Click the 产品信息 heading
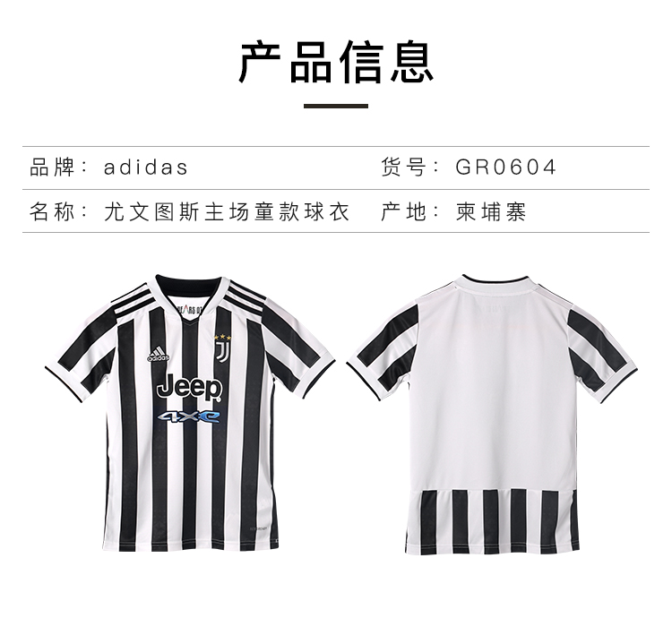This screenshot has width=672, height=618. (336, 63)
